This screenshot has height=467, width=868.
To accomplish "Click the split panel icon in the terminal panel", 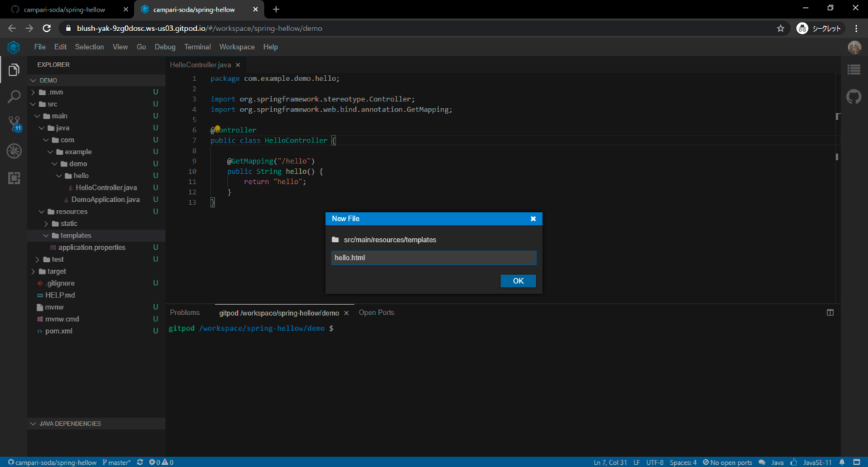I will 830,313.
